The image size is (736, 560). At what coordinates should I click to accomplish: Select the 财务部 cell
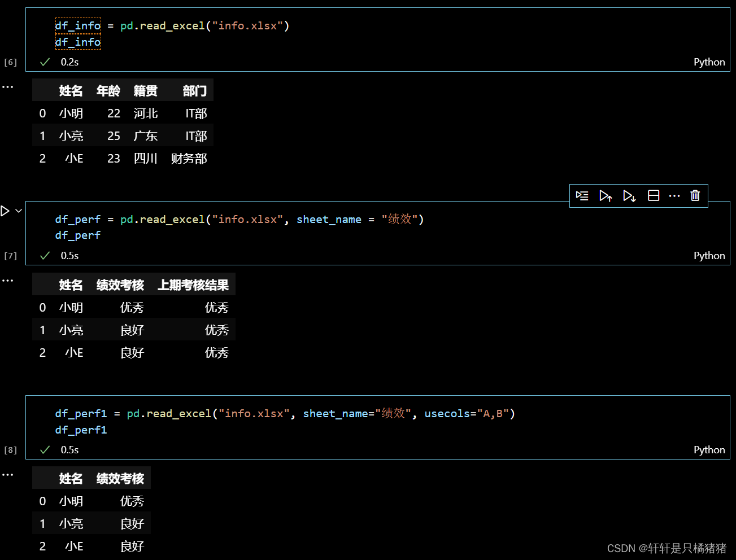(x=189, y=159)
